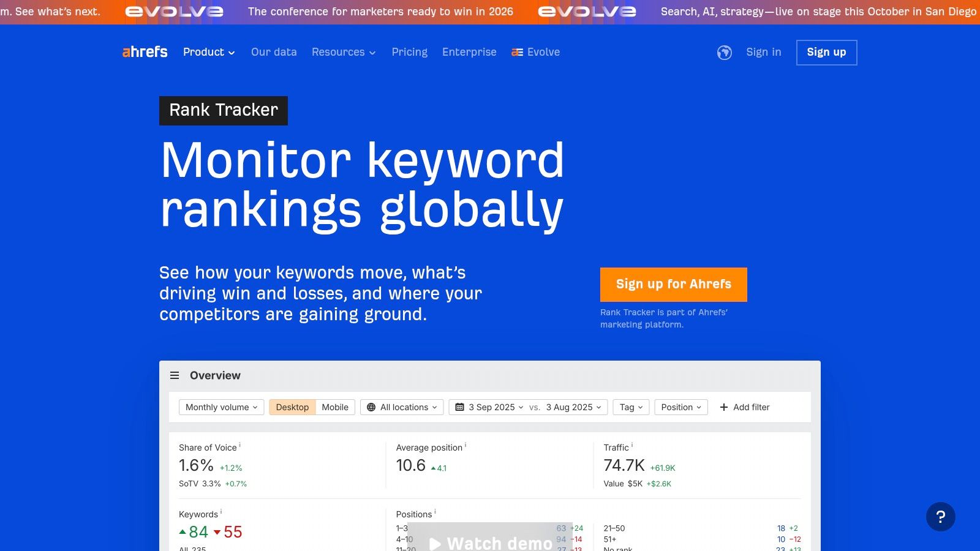Open the 3 Sep 2025 date dropdown
Screen dimensions: 980x551
click(x=496, y=407)
